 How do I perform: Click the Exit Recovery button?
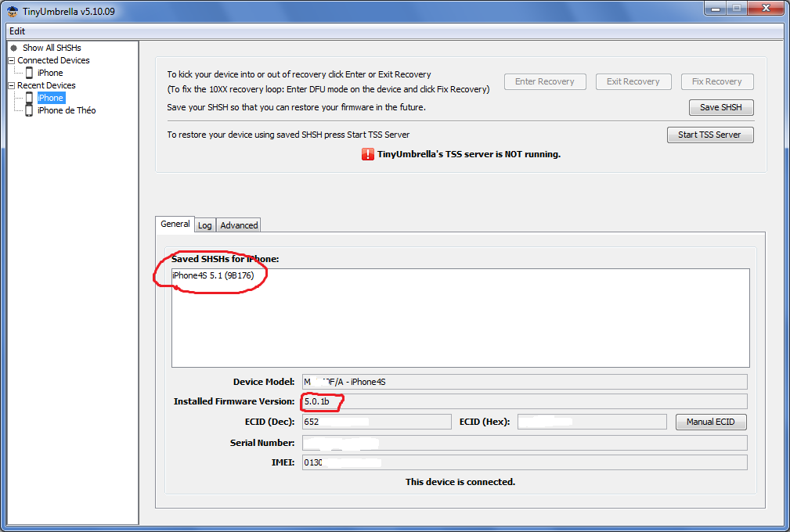(633, 81)
